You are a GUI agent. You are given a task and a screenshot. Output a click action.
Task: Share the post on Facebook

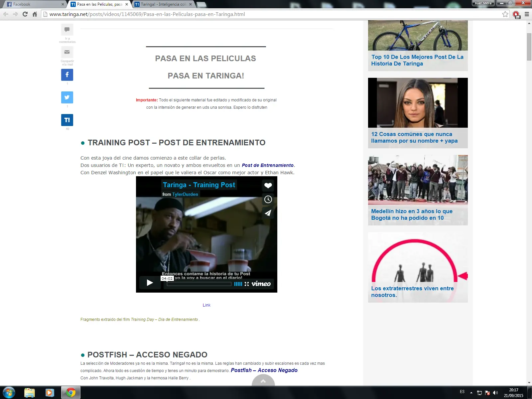tap(67, 75)
